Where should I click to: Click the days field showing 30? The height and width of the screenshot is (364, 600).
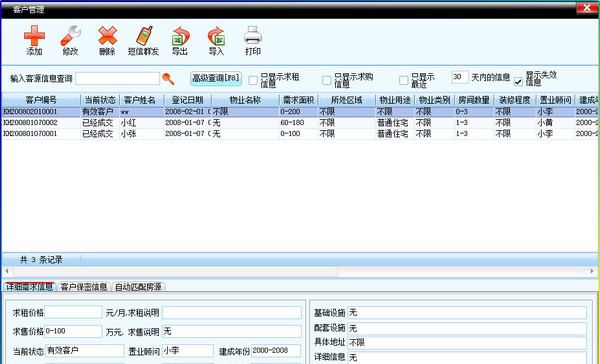click(x=460, y=77)
